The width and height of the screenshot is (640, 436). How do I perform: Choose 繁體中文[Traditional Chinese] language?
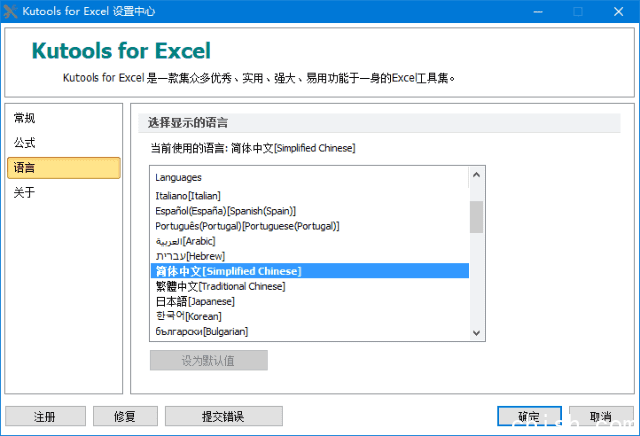pos(220,286)
